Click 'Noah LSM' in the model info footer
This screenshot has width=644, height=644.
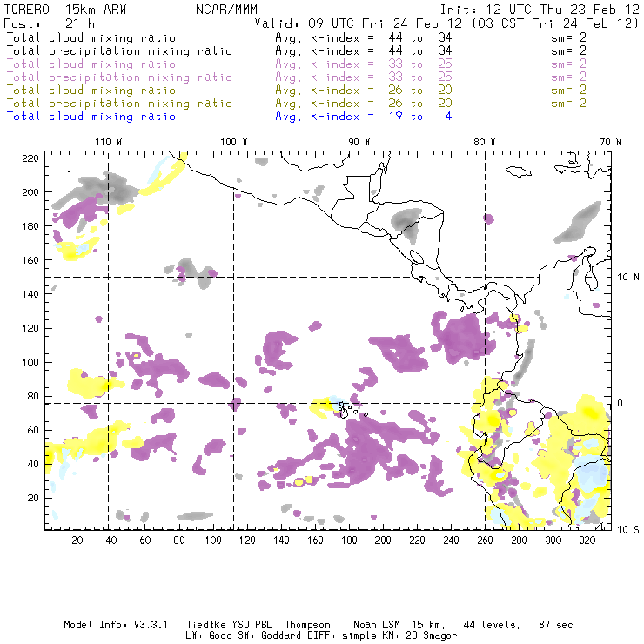377,625
